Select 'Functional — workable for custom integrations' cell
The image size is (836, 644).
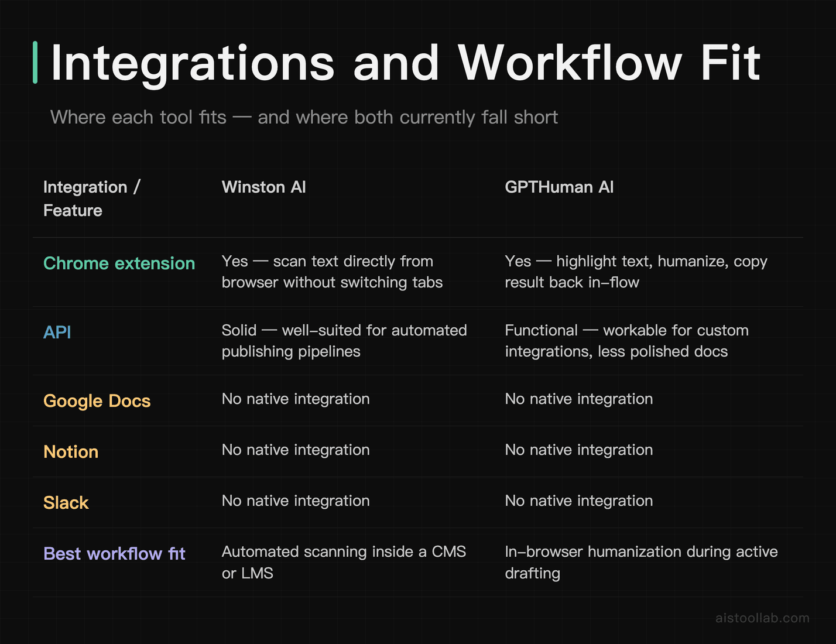(626, 341)
